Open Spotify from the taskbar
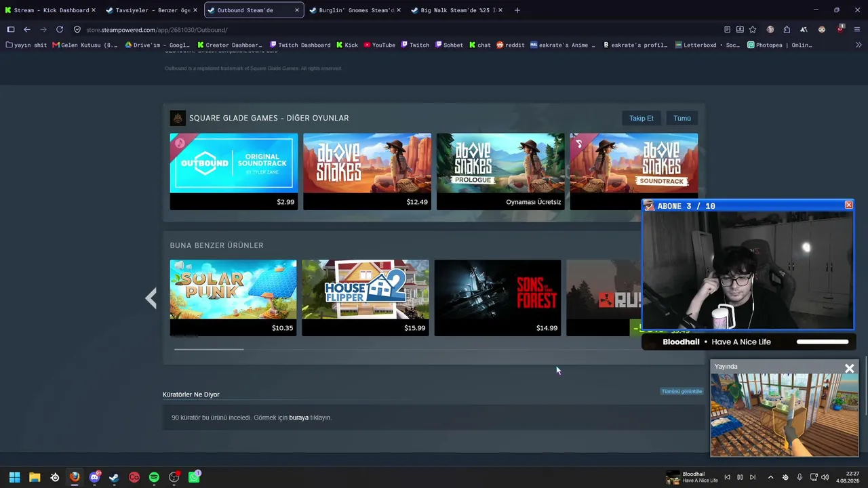 pyautogui.click(x=154, y=477)
